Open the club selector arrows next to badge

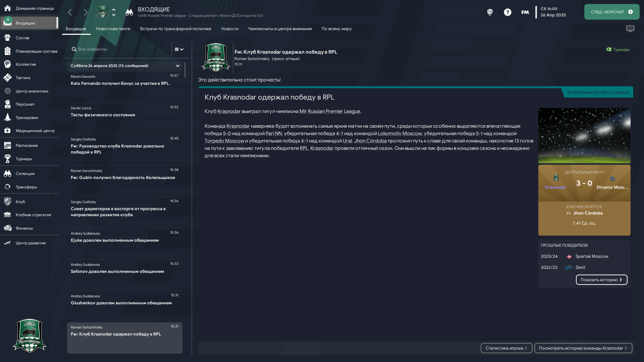[x=114, y=12]
